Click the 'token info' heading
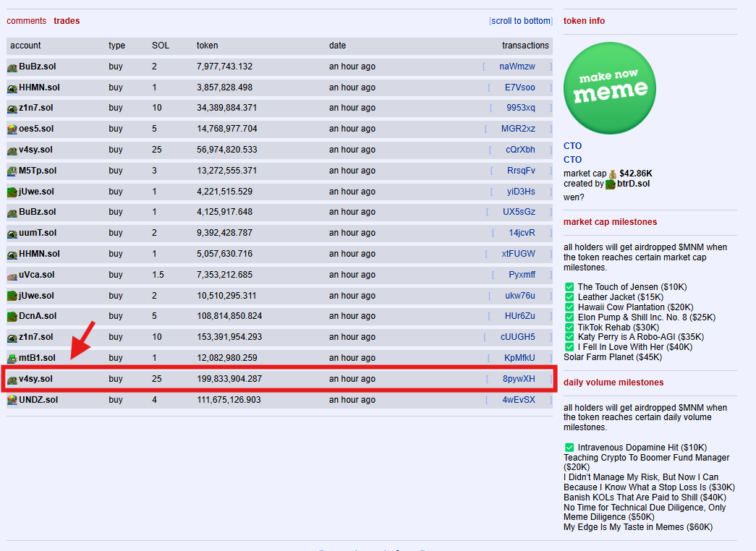756x551 pixels. point(585,21)
